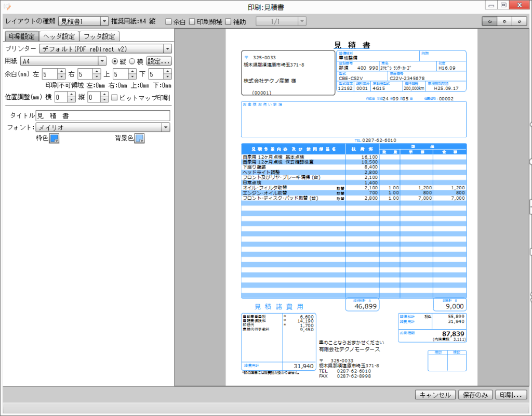Open the 背景色 background color swatch

[x=139, y=138]
